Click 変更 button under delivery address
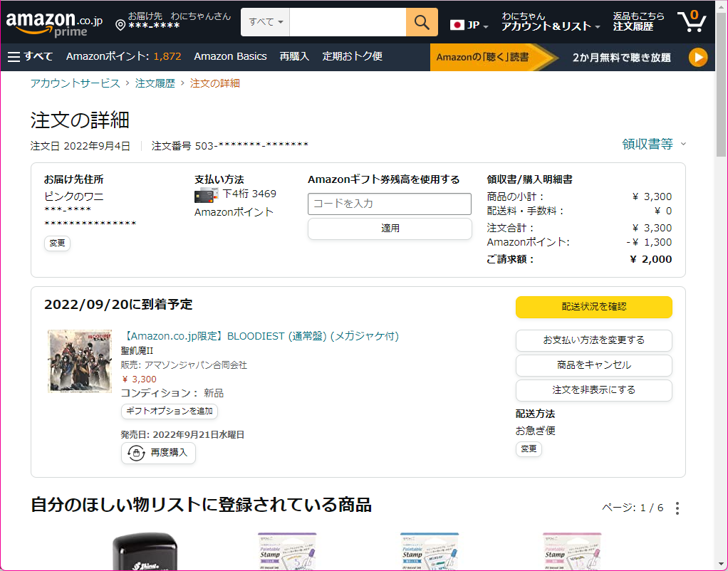Screen dimensions: 728x571 57,243
